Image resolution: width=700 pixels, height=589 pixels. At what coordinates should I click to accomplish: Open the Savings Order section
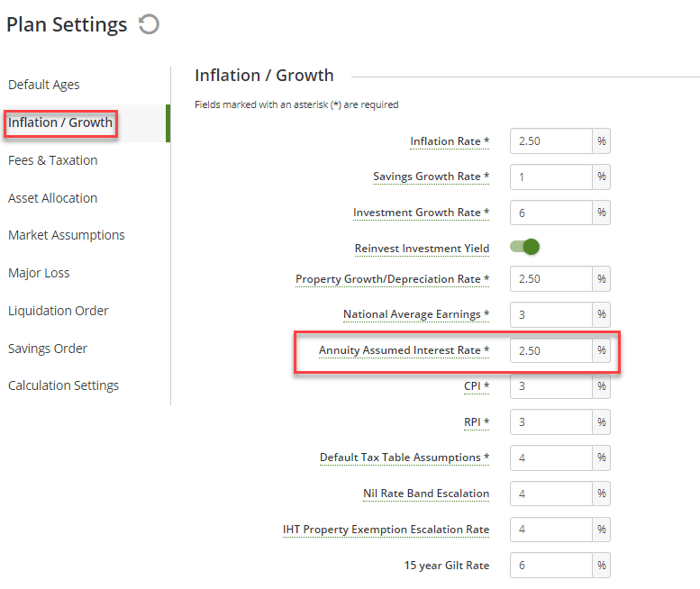pyautogui.click(x=48, y=349)
